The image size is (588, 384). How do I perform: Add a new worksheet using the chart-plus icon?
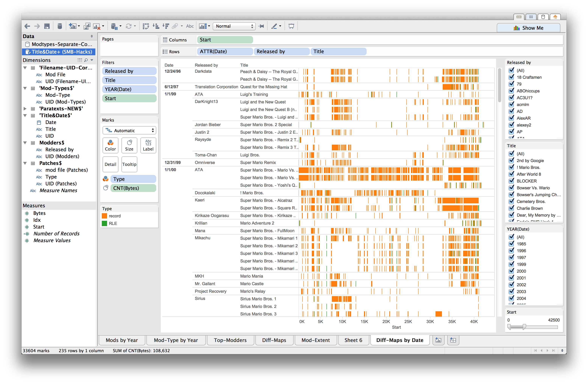(73, 26)
